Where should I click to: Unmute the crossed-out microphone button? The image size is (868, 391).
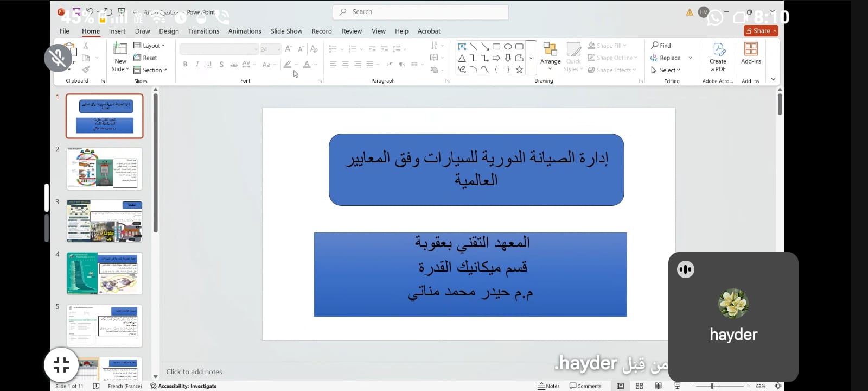(x=58, y=58)
